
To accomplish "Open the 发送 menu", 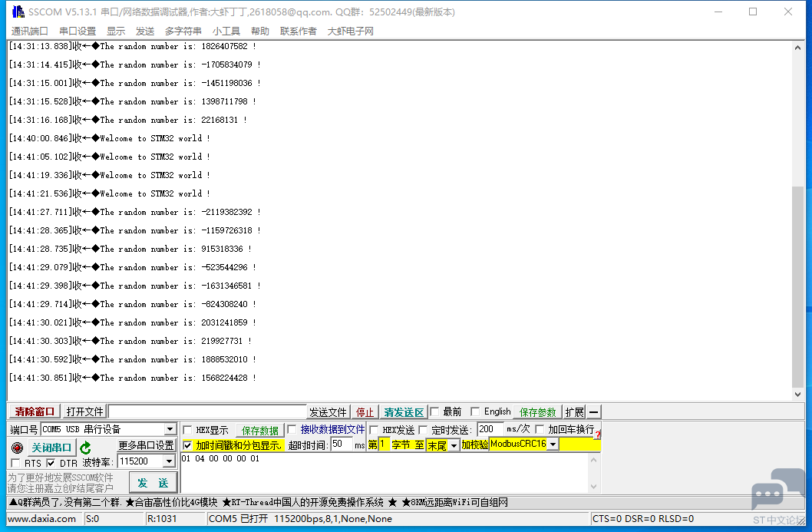I will point(145,31).
